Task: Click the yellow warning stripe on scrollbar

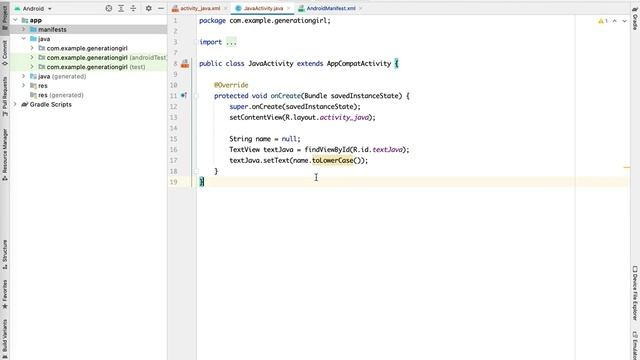Action: click(x=627, y=167)
